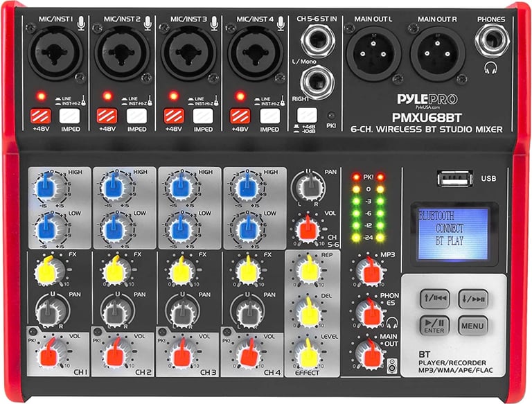Click the PMXU68BT model label

pos(427,118)
